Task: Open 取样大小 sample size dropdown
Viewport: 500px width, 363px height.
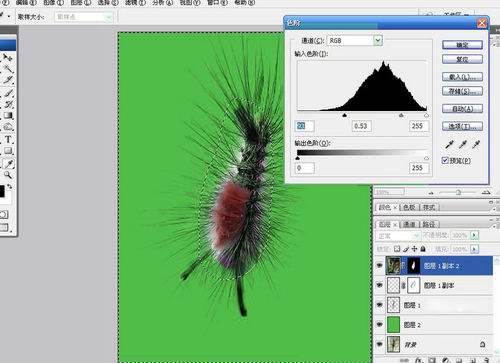Action: pos(109,17)
